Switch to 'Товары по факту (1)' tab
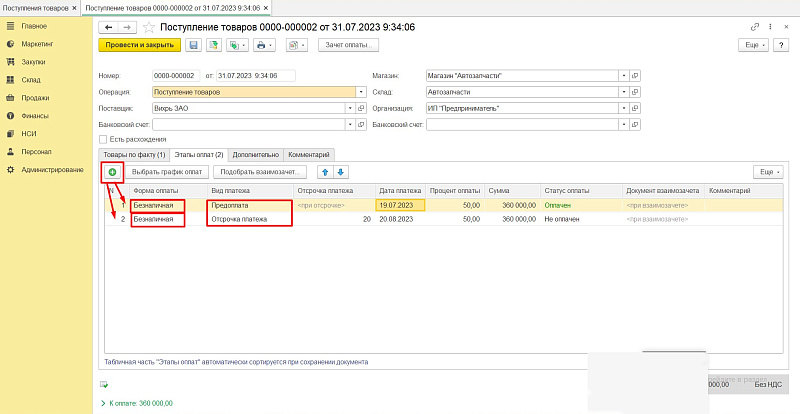This screenshot has height=414, width=800. tap(133, 155)
